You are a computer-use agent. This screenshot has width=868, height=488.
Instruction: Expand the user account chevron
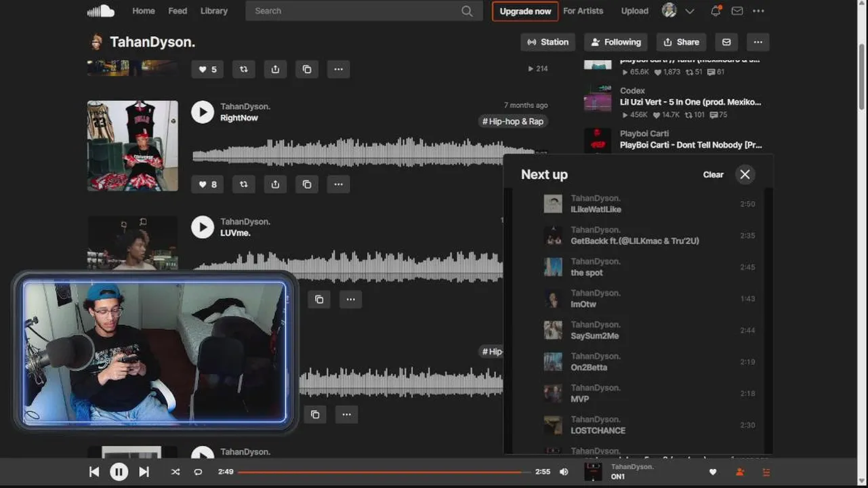tap(690, 11)
